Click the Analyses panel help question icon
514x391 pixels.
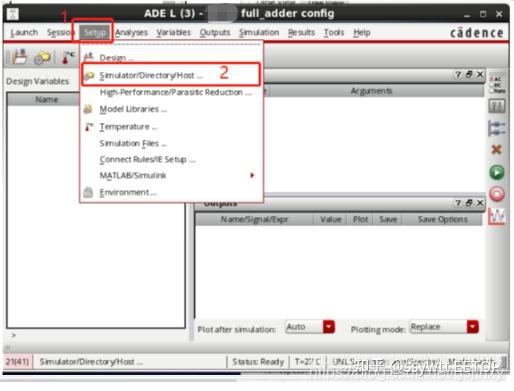click(458, 75)
